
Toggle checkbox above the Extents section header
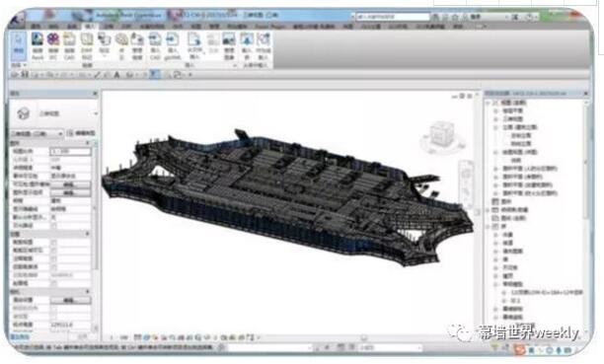53,225
